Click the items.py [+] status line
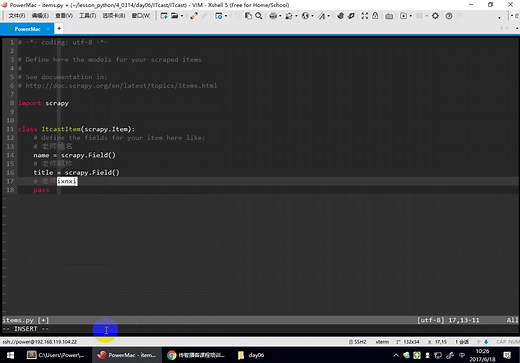The height and width of the screenshot is (363, 520). click(x=26, y=320)
